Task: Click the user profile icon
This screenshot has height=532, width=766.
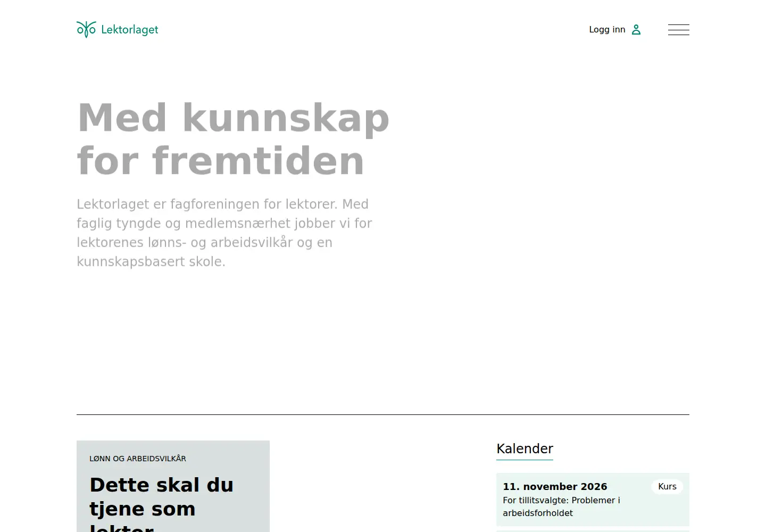Action: click(x=636, y=30)
